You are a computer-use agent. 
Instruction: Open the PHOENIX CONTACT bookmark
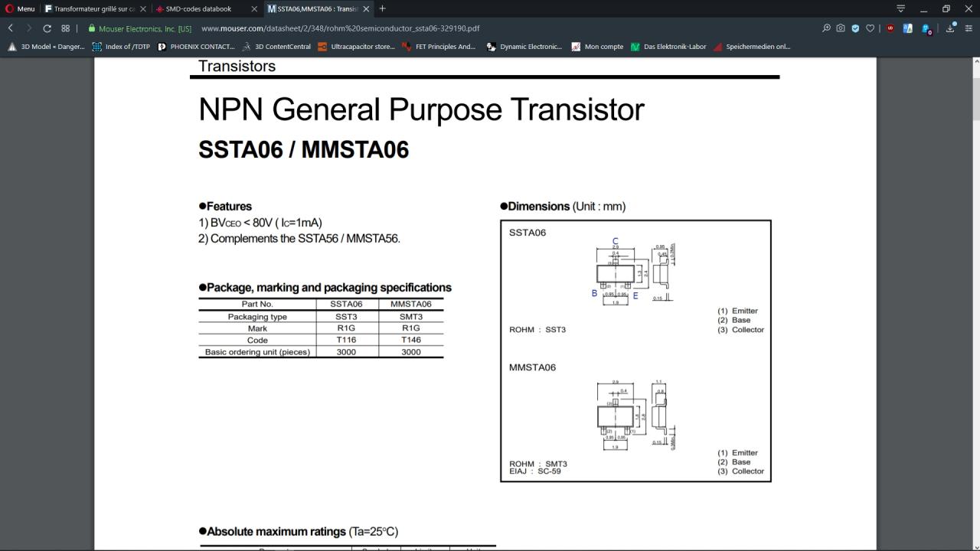click(196, 47)
